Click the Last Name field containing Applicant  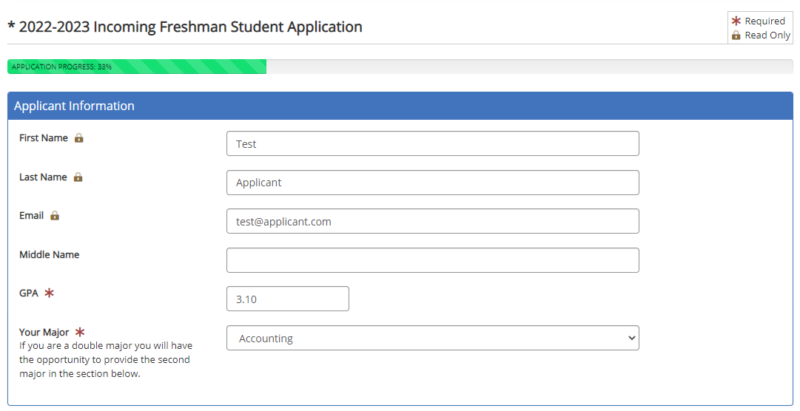tap(432, 183)
